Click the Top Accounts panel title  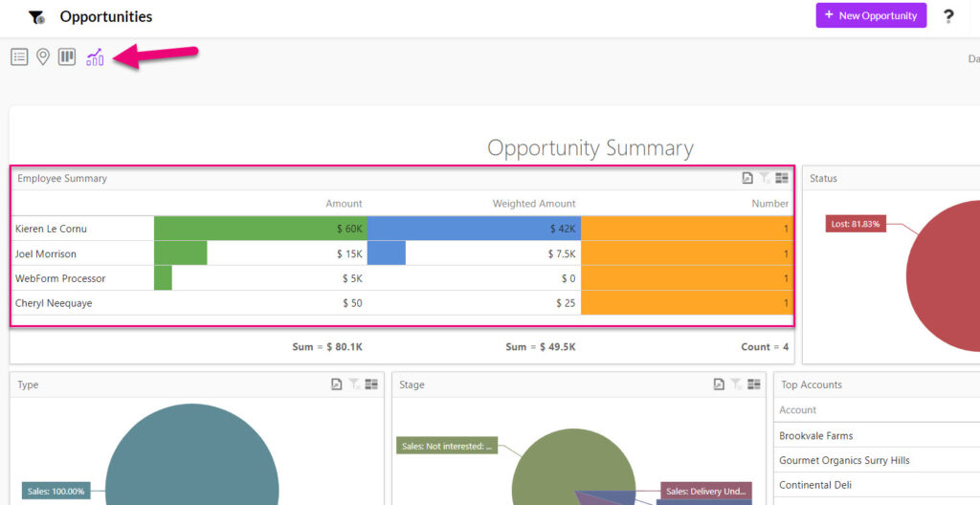click(812, 385)
